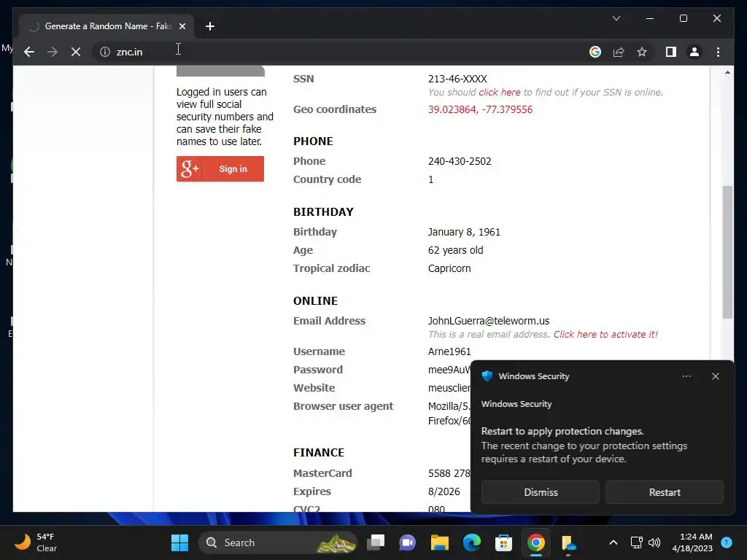
Task: Open Task View on taskbar
Action: pyautogui.click(x=376, y=542)
